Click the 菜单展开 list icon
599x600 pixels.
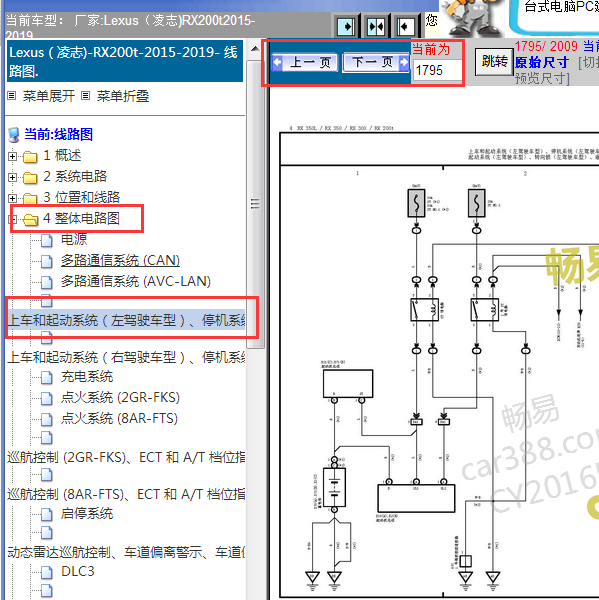click(x=12, y=96)
